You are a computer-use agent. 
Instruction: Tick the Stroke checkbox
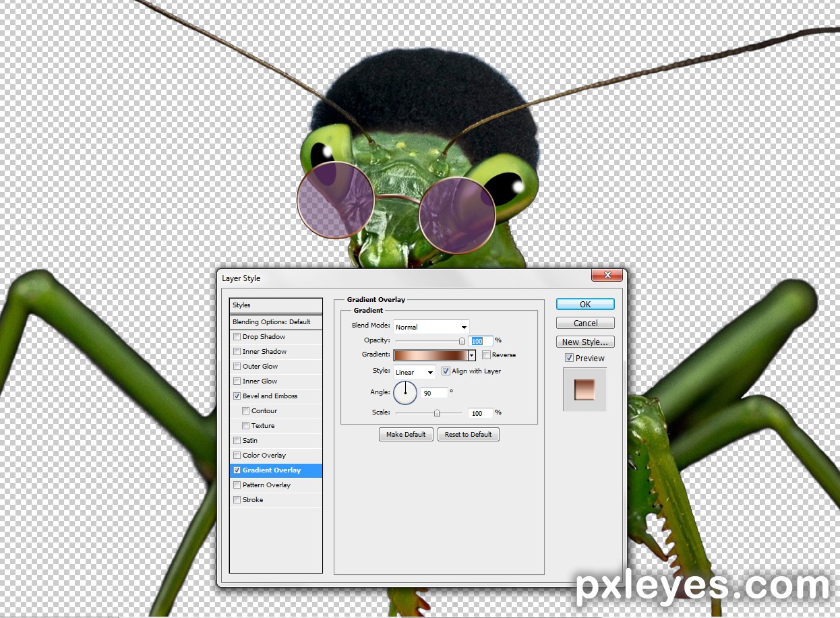237,500
